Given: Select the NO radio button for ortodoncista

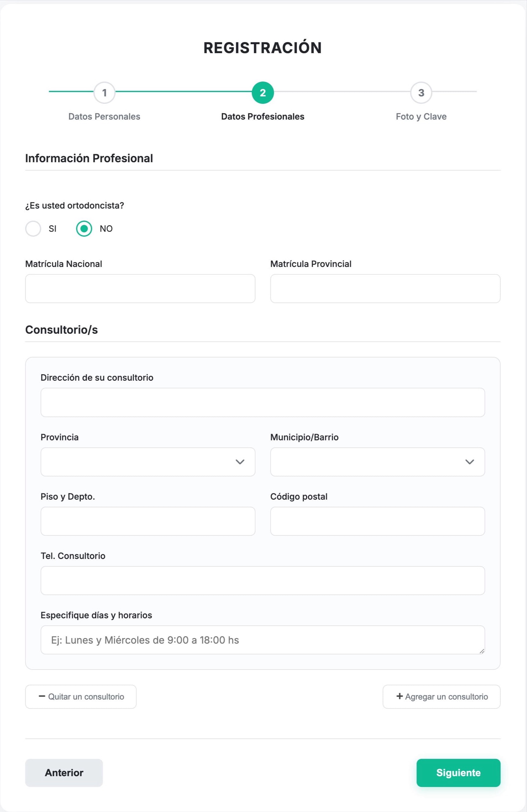Looking at the screenshot, I should (84, 229).
